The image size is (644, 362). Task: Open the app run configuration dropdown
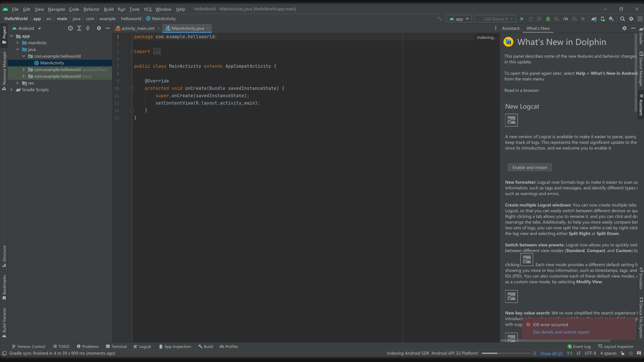tap(459, 19)
